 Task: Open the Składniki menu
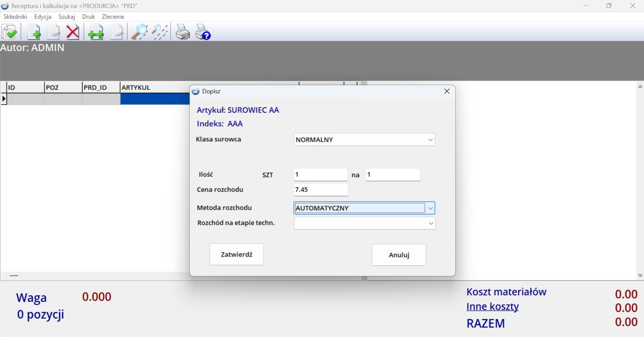[x=15, y=17]
